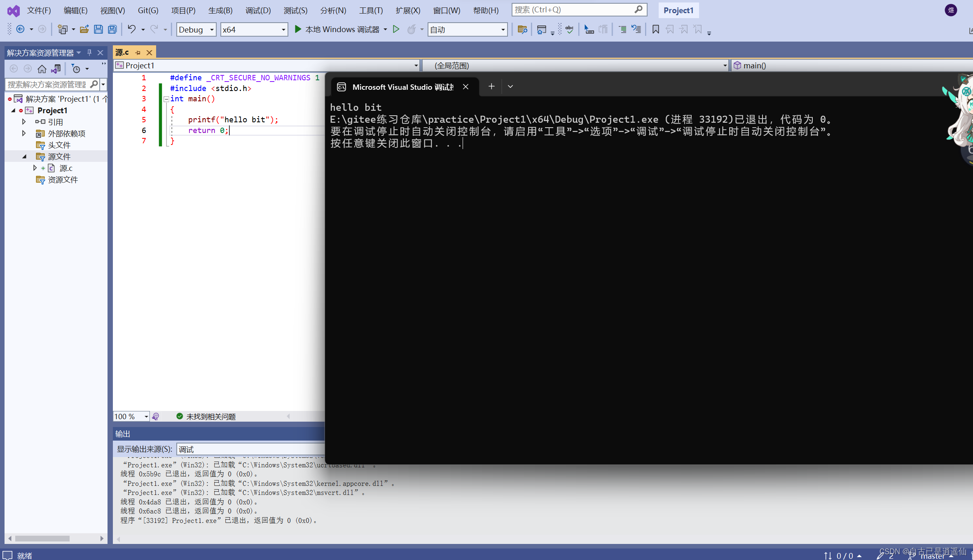Click the Start Without Debugging play icon
This screenshot has height=560, width=973.
tap(396, 29)
